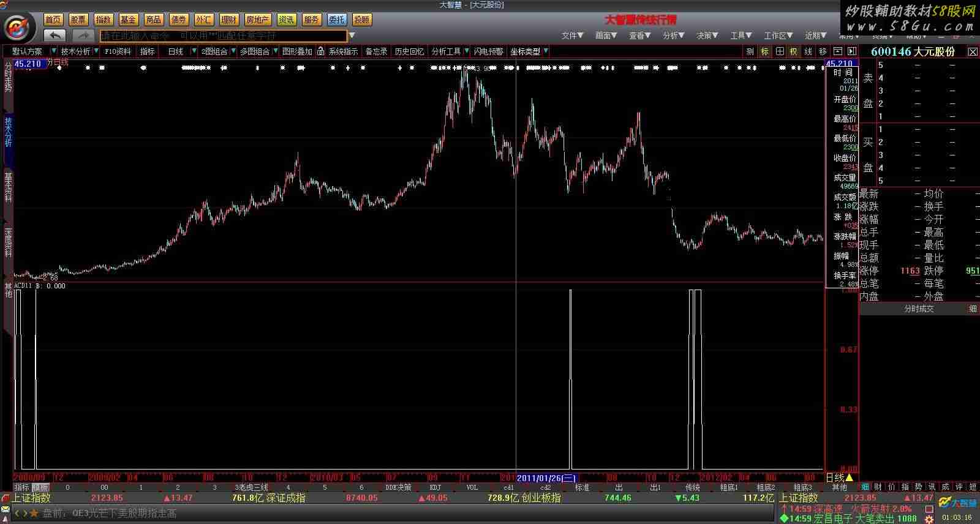Switch to the 分时走势 side tab
Viewport: 980px width, 524px height.
coord(8,77)
